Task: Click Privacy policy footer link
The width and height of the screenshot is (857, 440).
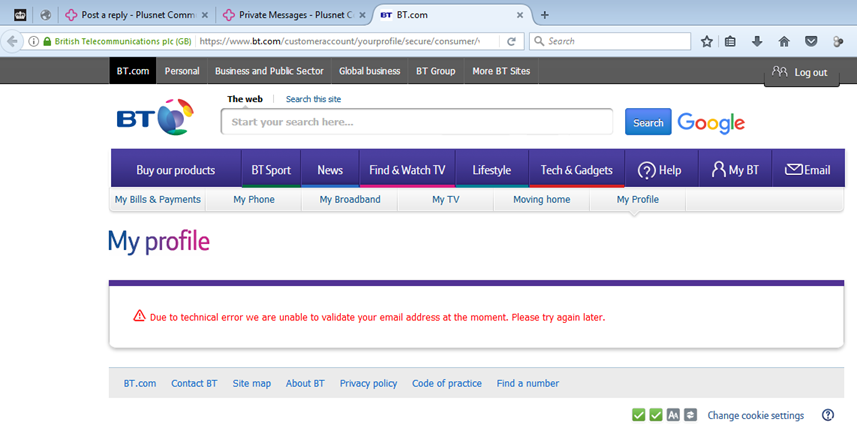Action: 368,383
